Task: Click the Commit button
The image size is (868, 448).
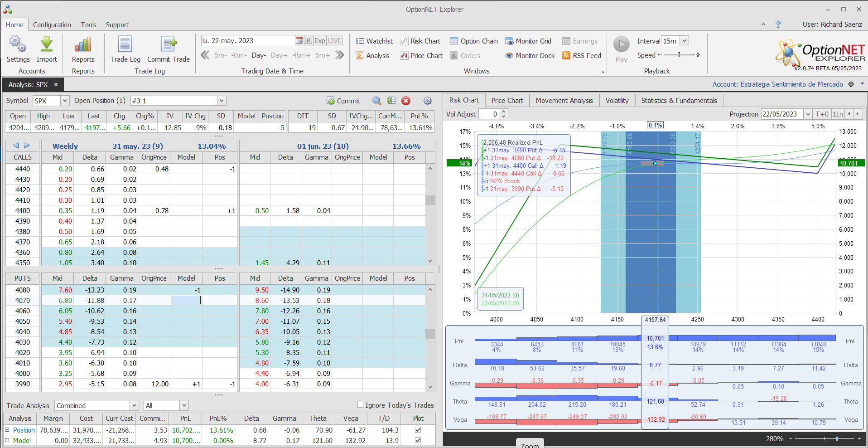Action: pyautogui.click(x=343, y=101)
